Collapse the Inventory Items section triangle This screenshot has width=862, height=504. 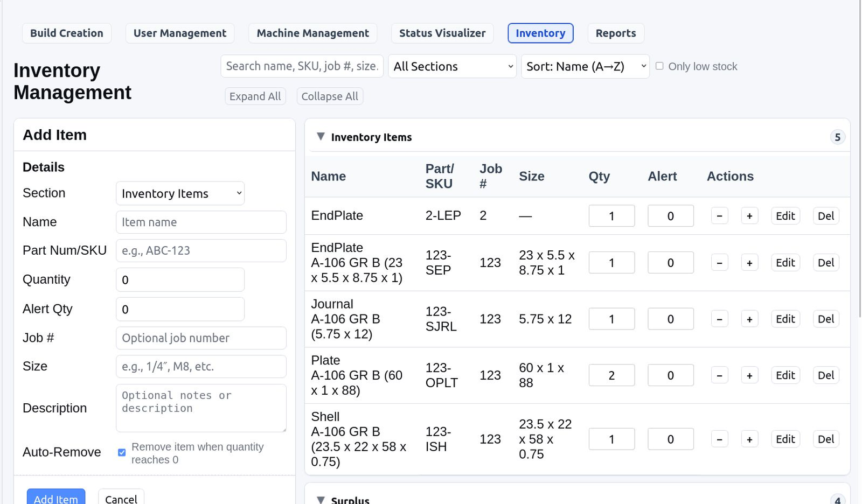click(x=321, y=137)
